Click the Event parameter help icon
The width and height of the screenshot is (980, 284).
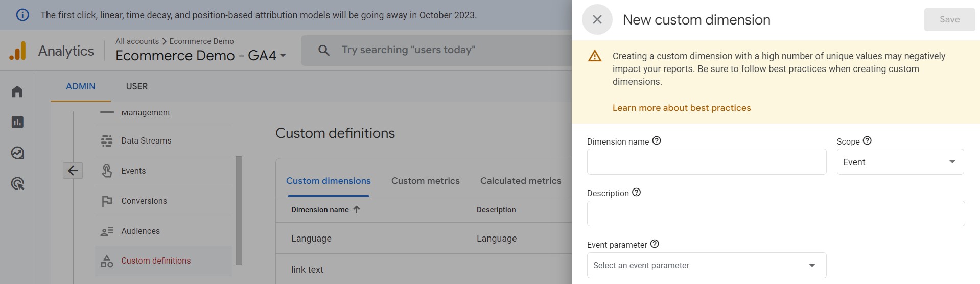tap(655, 244)
